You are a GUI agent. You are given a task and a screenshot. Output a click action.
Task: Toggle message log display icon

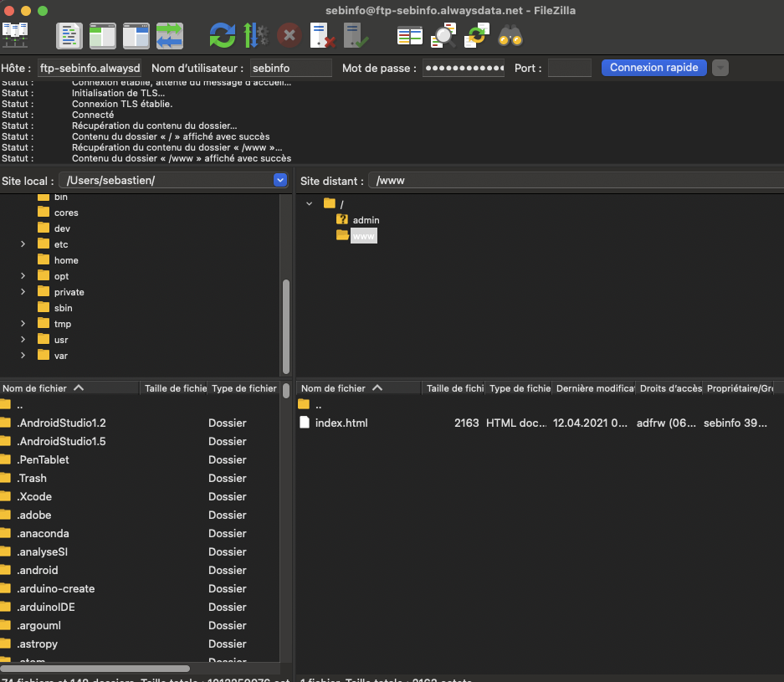coord(69,35)
